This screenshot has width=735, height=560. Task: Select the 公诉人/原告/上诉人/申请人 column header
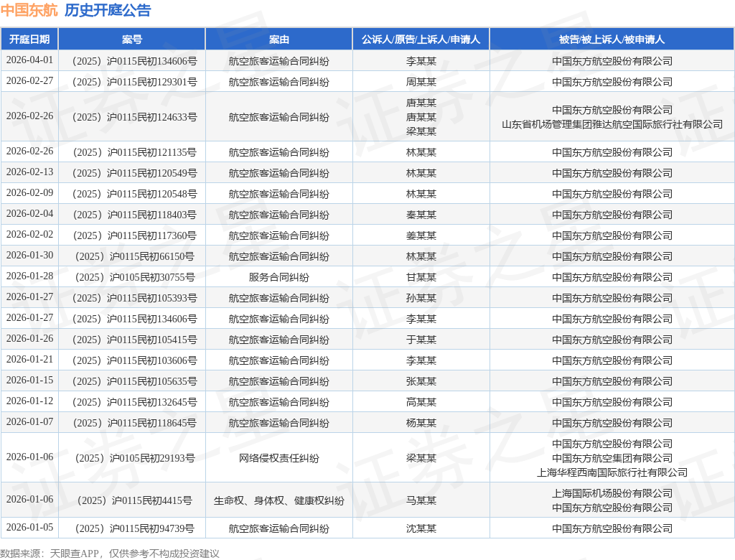[x=421, y=39]
